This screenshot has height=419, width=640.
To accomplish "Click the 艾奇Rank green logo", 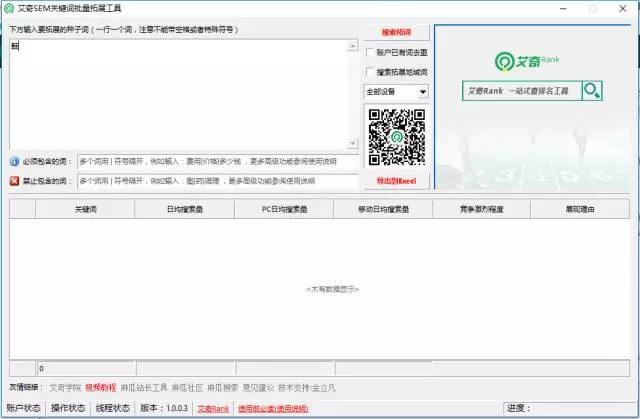I will (527, 61).
